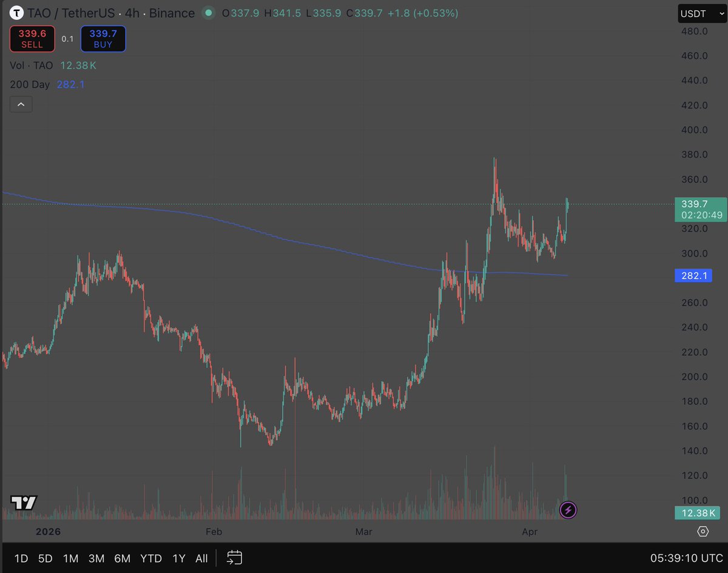Switch to the 3M range
Screen dimensions: 728x573
pyautogui.click(x=96, y=558)
